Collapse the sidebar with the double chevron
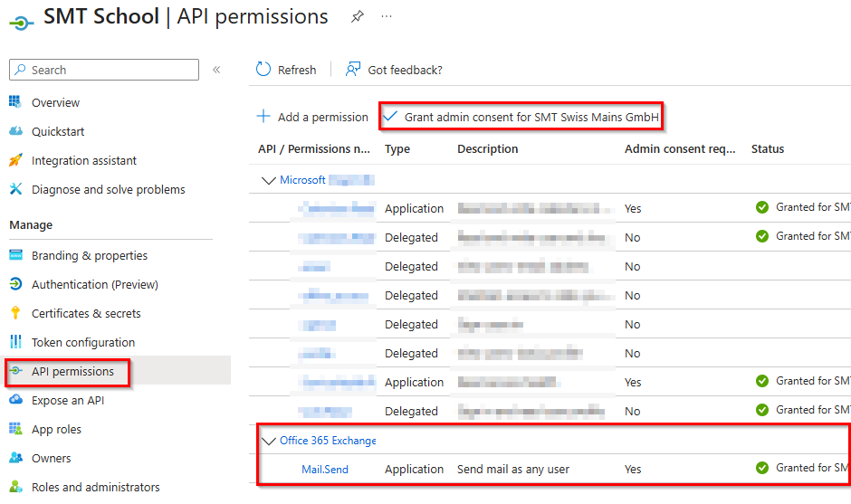The image size is (851, 504). tap(216, 70)
